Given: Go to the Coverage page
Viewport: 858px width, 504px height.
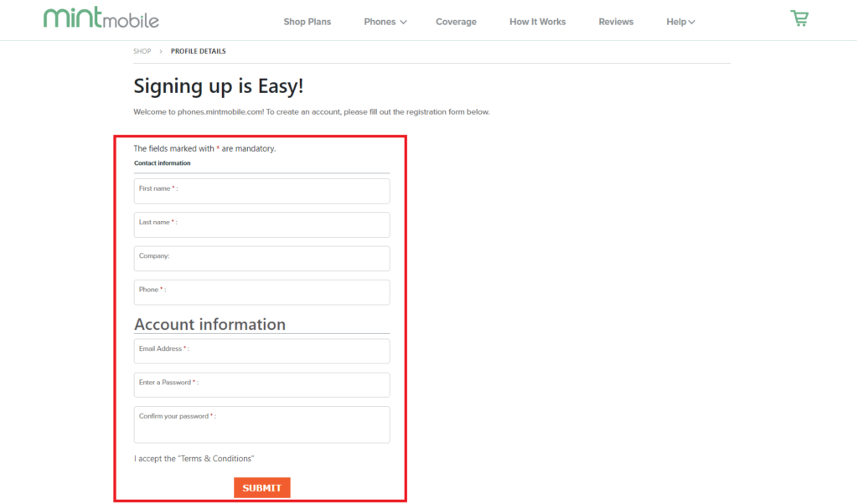Looking at the screenshot, I should coord(456,22).
